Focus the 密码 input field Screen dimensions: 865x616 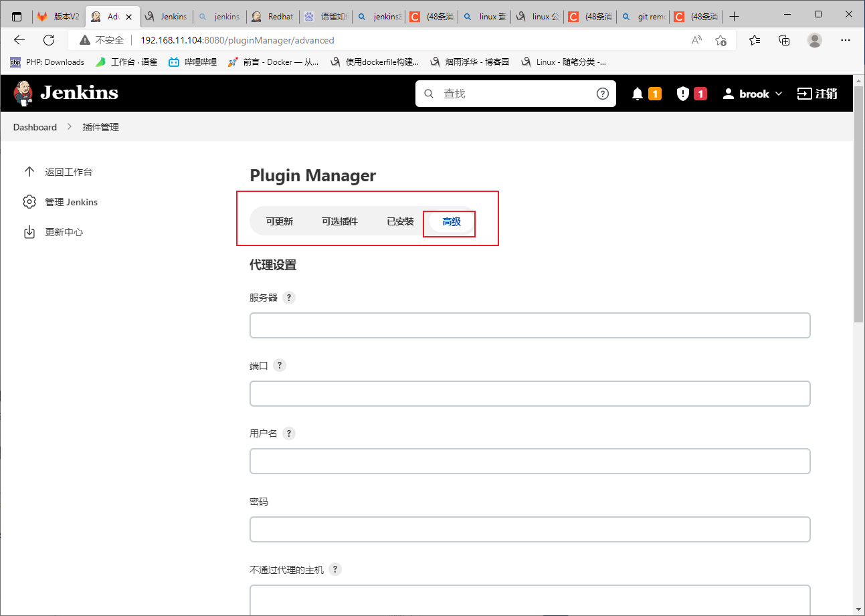pos(530,529)
